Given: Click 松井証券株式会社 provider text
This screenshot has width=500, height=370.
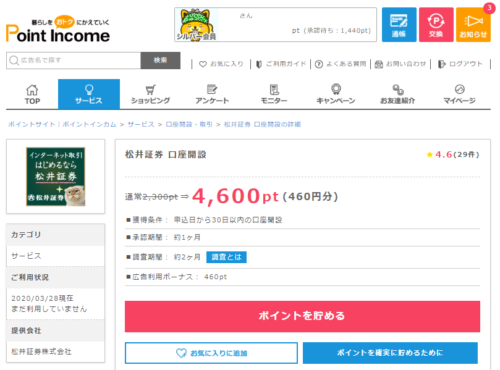Looking at the screenshot, I should (41, 352).
